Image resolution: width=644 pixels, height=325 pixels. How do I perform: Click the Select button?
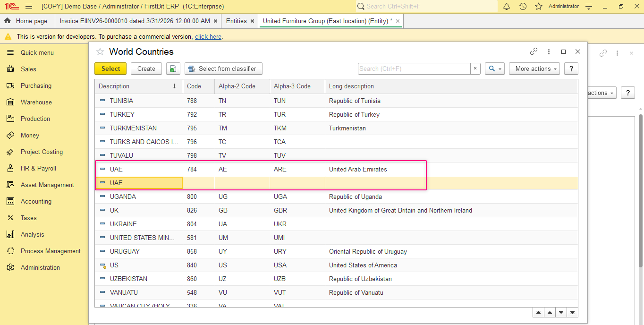point(110,68)
